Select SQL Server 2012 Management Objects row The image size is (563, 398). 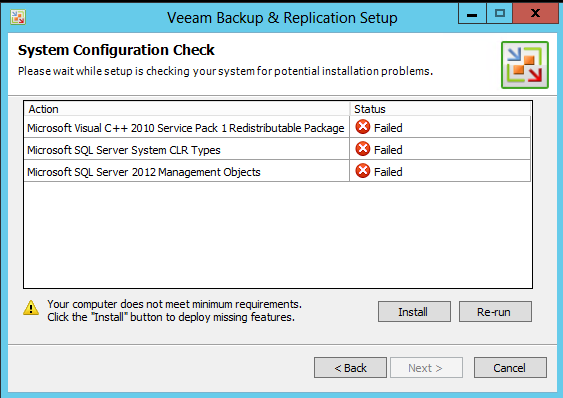click(x=277, y=171)
